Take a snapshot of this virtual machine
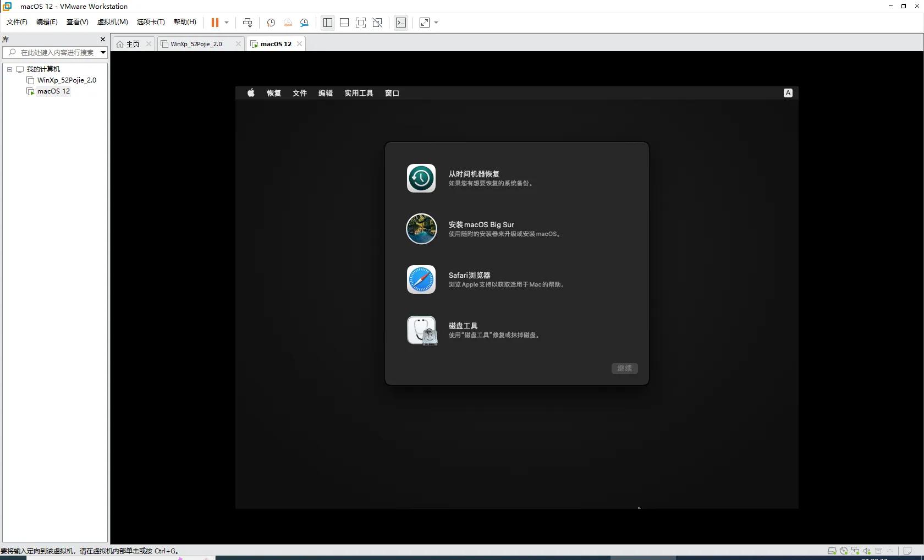The height and width of the screenshot is (560, 924). [271, 23]
